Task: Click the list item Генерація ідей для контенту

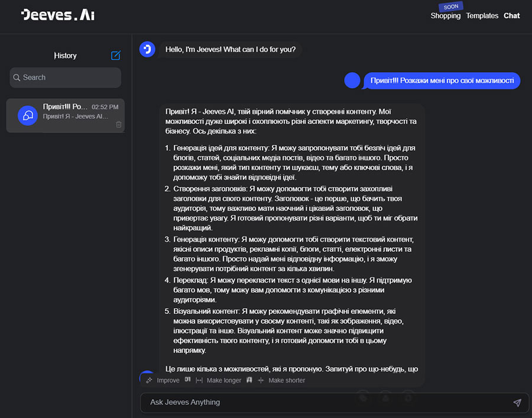Action: tap(294, 163)
